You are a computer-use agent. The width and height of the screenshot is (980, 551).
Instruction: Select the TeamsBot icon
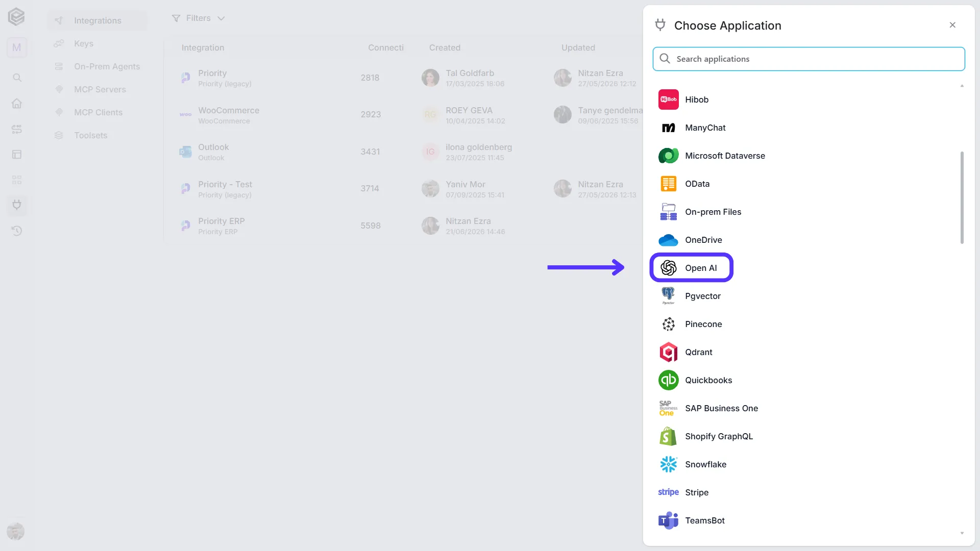pyautogui.click(x=668, y=520)
